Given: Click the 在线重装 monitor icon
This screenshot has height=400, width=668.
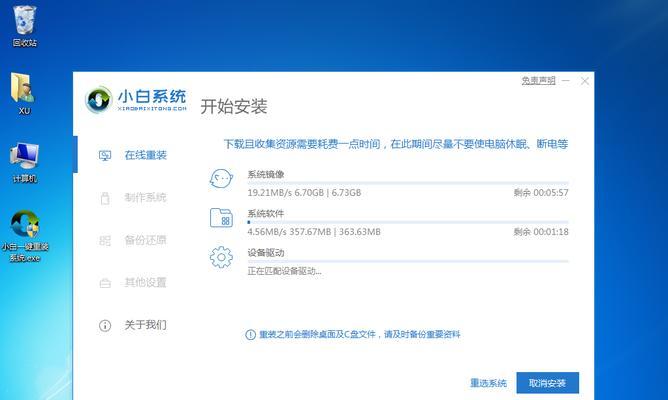Looking at the screenshot, I should [105, 155].
